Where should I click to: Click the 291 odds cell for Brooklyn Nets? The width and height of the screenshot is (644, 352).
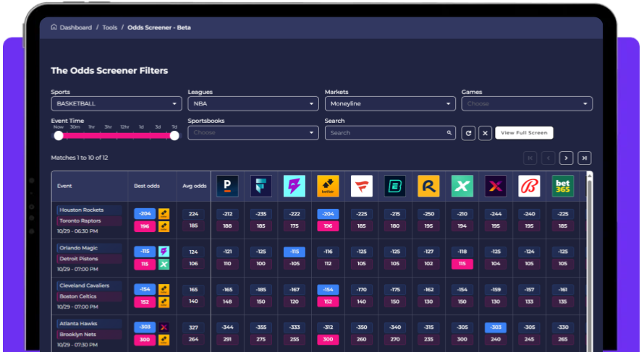(227, 339)
